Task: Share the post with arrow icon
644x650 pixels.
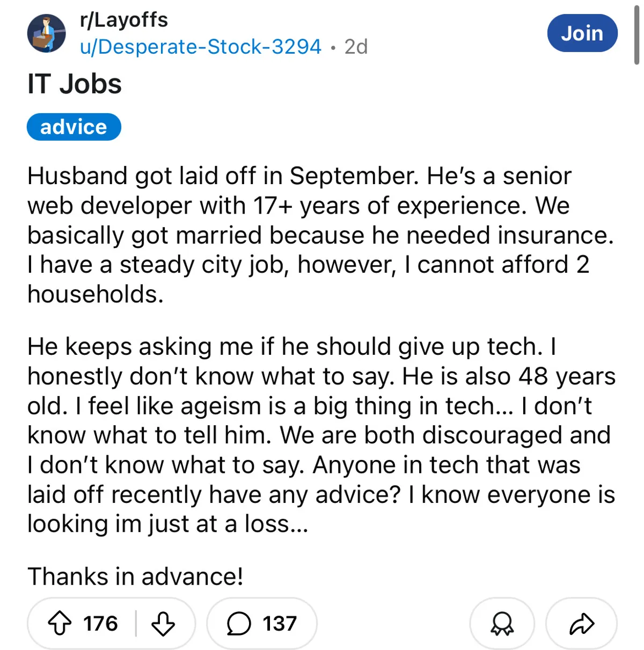Action: 581,624
